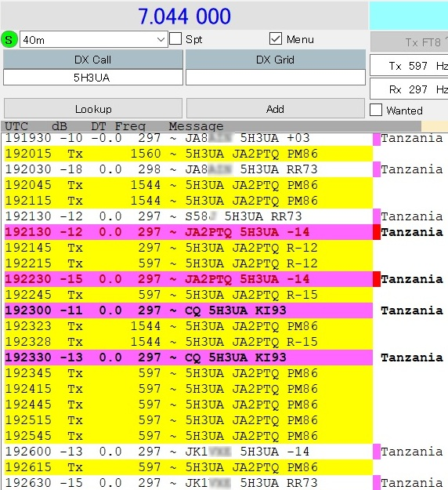Click the Freq column header
The height and width of the screenshot is (490, 448).
[x=130, y=126]
